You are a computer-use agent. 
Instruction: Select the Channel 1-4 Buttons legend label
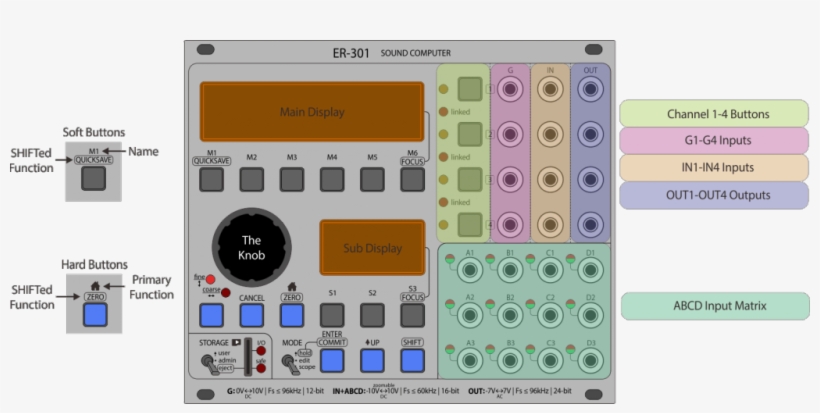point(713,113)
